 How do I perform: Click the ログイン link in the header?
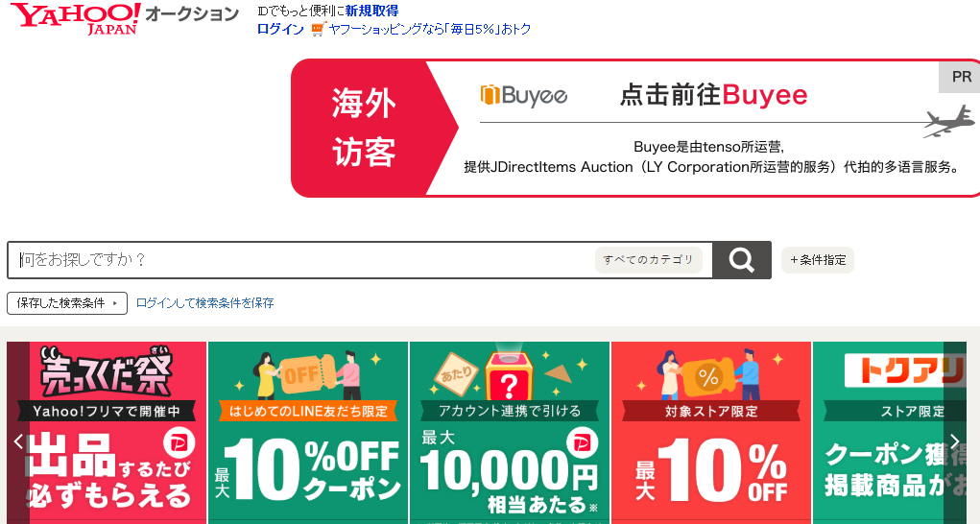[x=280, y=29]
